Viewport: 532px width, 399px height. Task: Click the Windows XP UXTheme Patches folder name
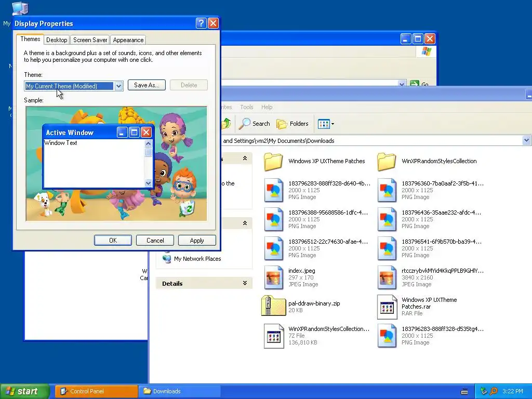(327, 161)
